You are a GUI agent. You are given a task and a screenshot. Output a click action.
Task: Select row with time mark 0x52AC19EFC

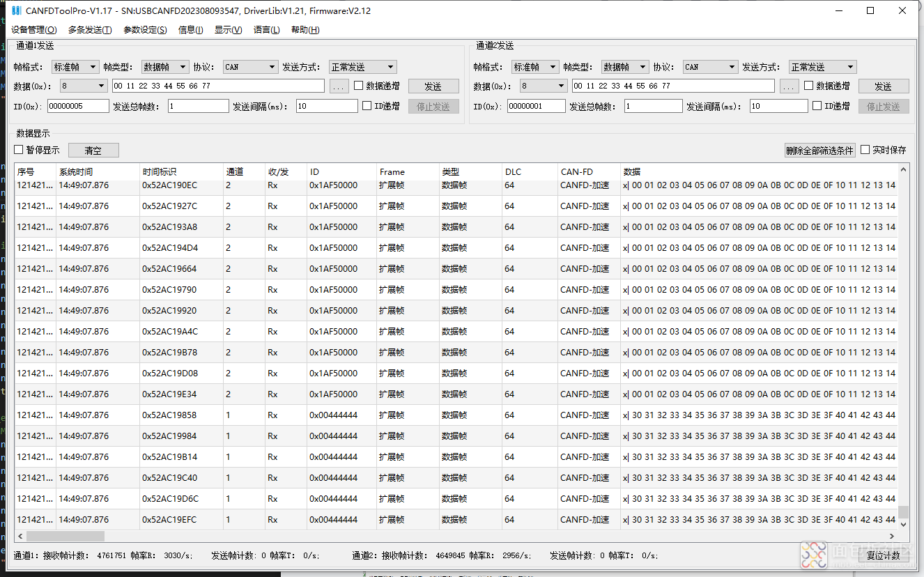point(456,520)
